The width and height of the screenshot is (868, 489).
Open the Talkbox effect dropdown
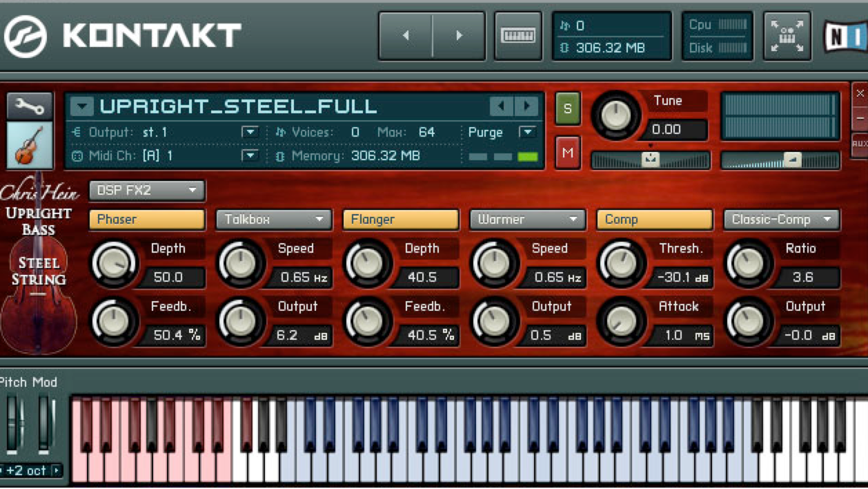coord(273,220)
